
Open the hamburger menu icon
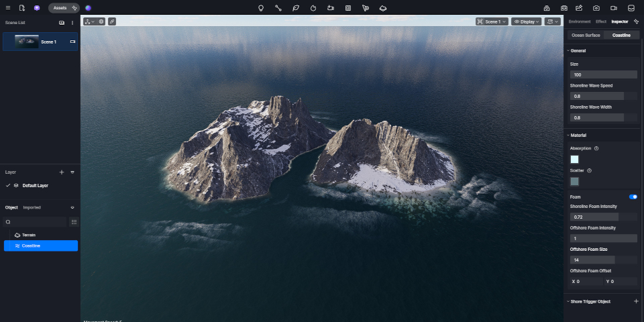pyautogui.click(x=7, y=8)
